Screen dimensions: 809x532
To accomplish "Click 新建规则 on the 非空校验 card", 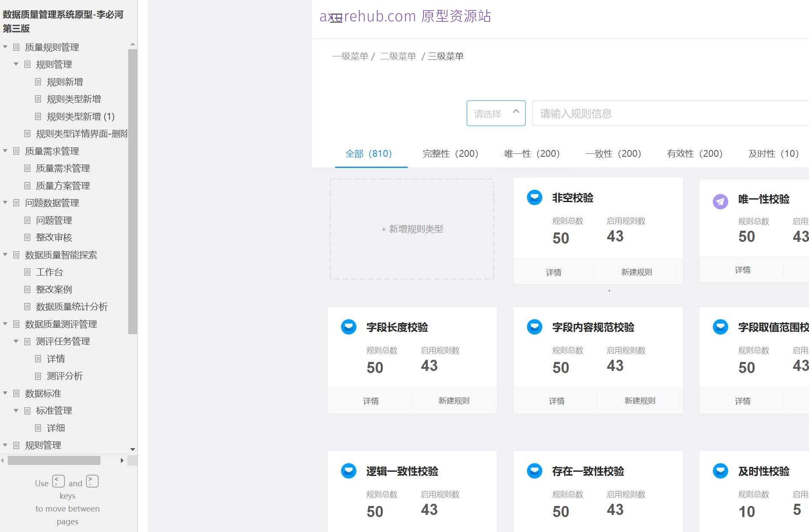I will (x=636, y=272).
